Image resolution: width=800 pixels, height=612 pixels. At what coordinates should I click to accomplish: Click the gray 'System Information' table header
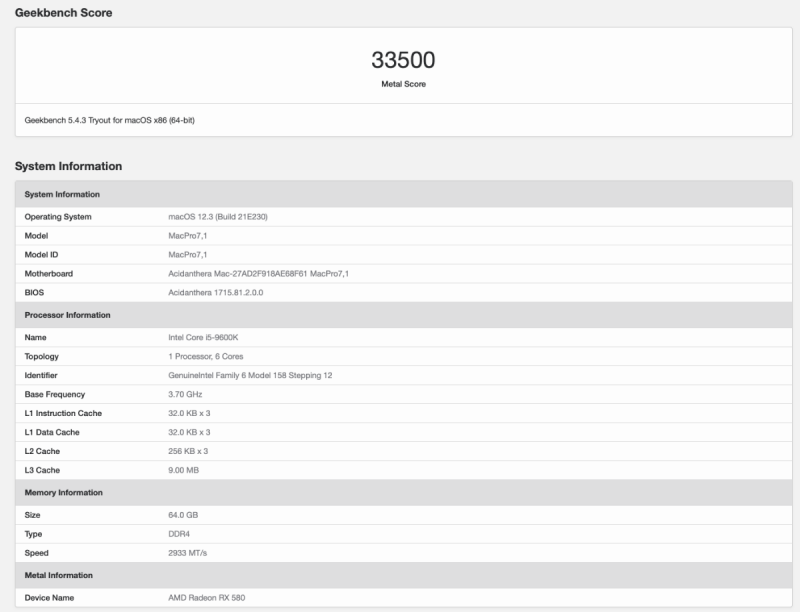[404, 194]
